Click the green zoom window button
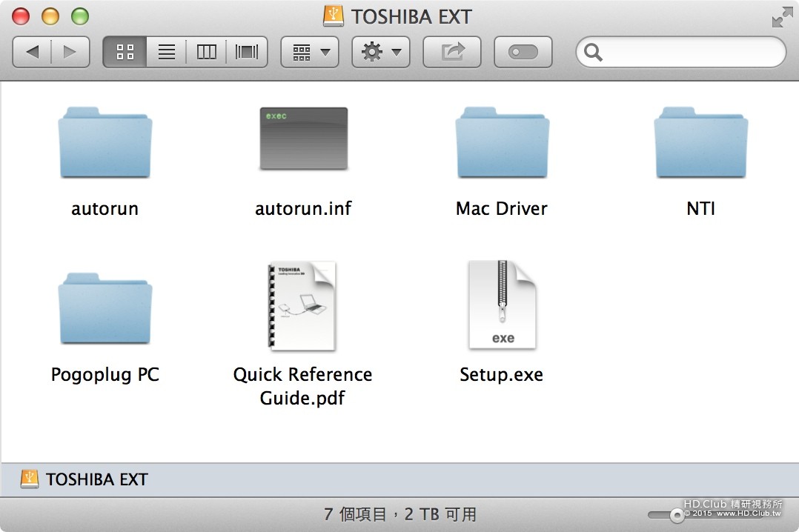 [x=80, y=16]
